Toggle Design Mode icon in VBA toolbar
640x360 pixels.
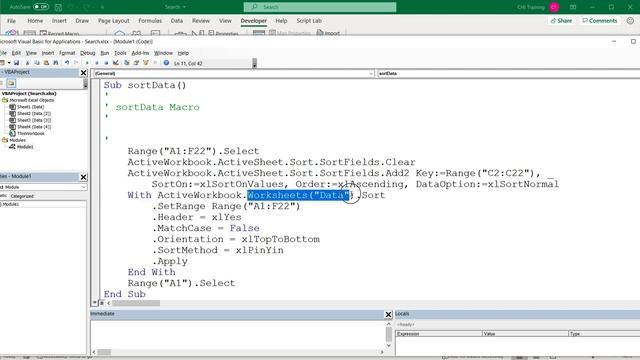coord(116,63)
